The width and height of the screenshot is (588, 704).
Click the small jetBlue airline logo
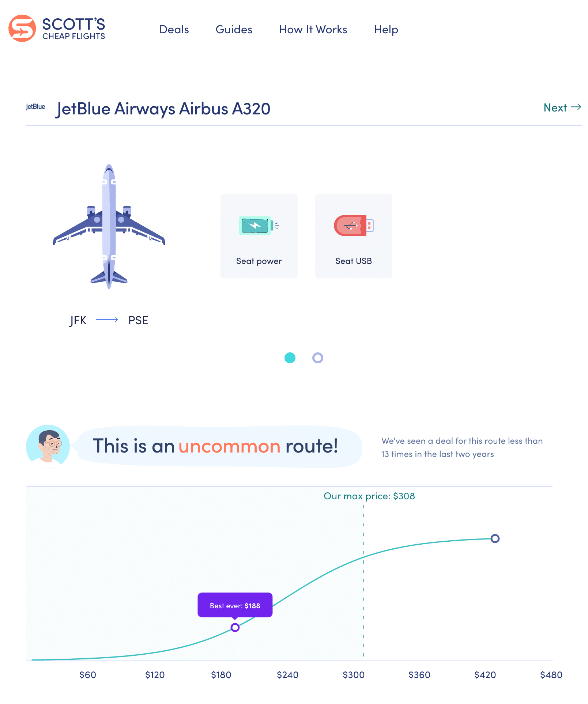click(35, 107)
